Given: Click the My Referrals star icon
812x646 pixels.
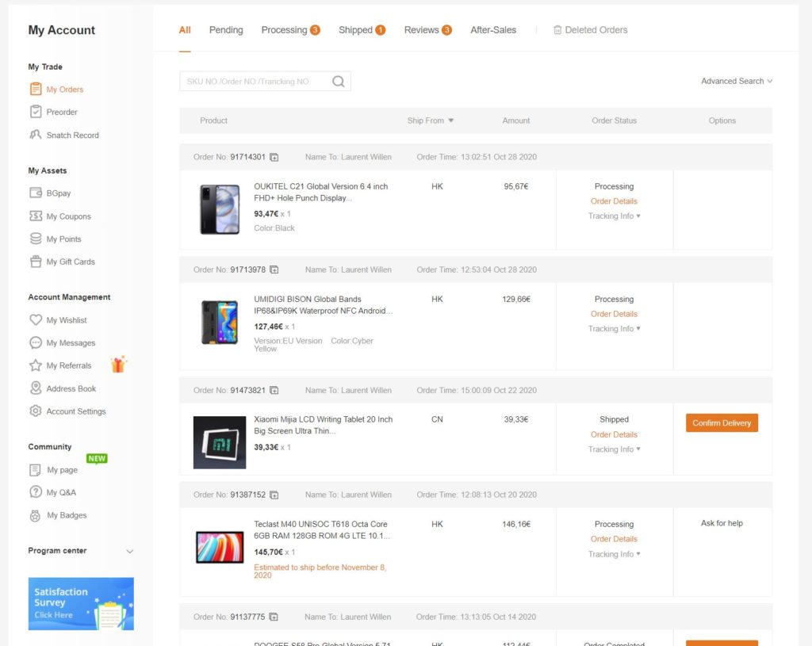Looking at the screenshot, I should coord(36,365).
